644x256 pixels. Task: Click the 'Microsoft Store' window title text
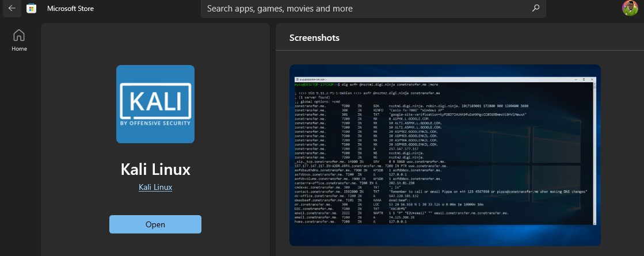pos(70,9)
